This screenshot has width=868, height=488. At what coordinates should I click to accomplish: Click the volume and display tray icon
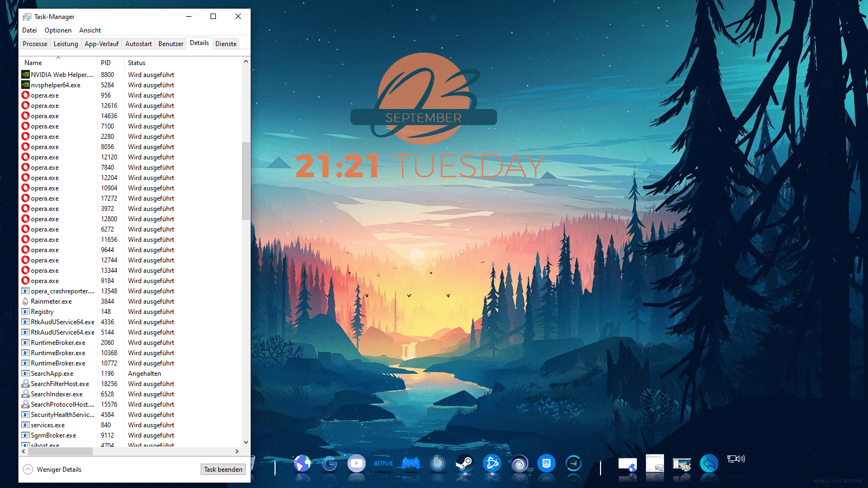(x=736, y=459)
